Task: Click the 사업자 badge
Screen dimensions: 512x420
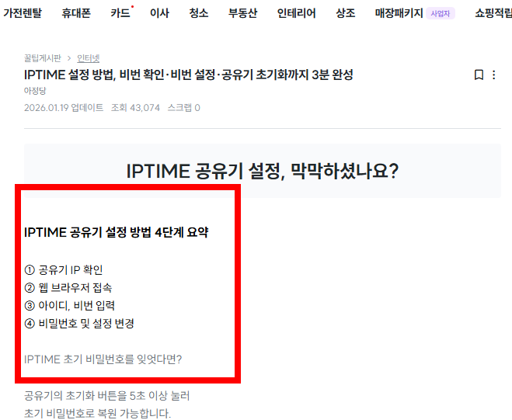Action: tap(441, 13)
